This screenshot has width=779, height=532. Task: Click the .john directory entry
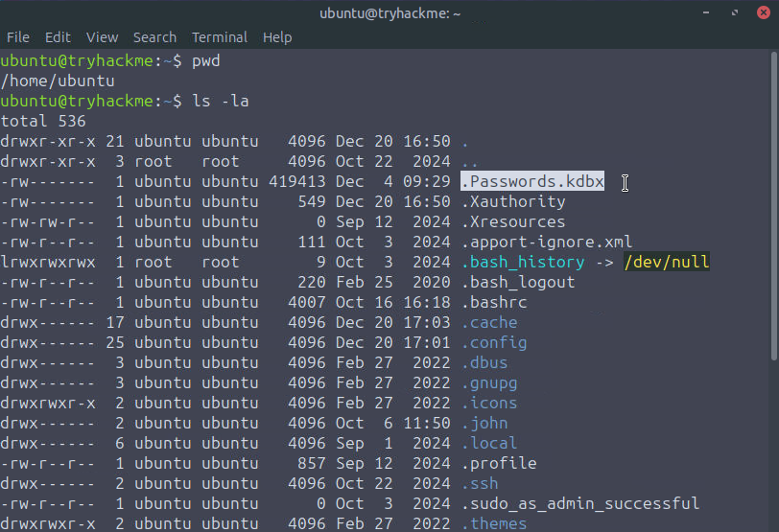pyautogui.click(x=484, y=424)
